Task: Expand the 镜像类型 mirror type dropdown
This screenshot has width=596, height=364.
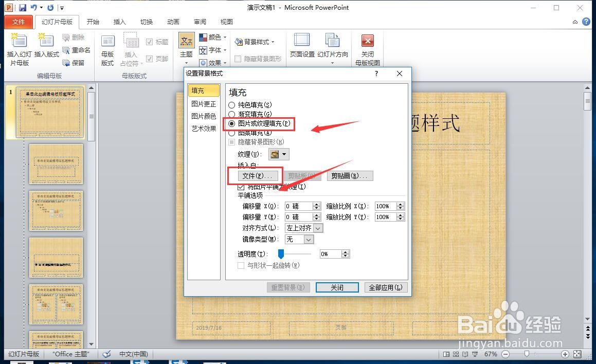Action: pyautogui.click(x=309, y=239)
